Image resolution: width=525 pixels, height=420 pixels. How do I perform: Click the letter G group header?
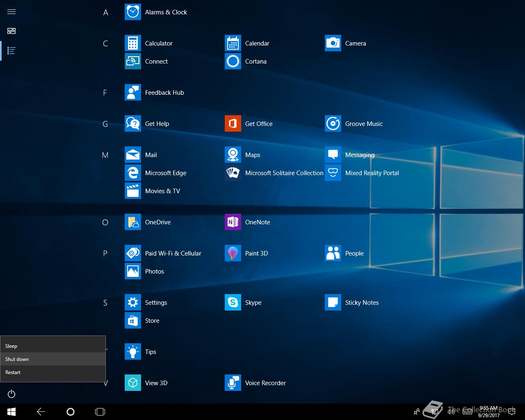pyautogui.click(x=105, y=124)
